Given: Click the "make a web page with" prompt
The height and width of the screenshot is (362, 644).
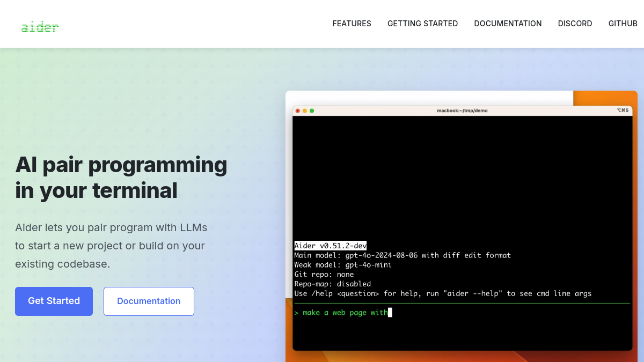Looking at the screenshot, I should coord(343,313).
